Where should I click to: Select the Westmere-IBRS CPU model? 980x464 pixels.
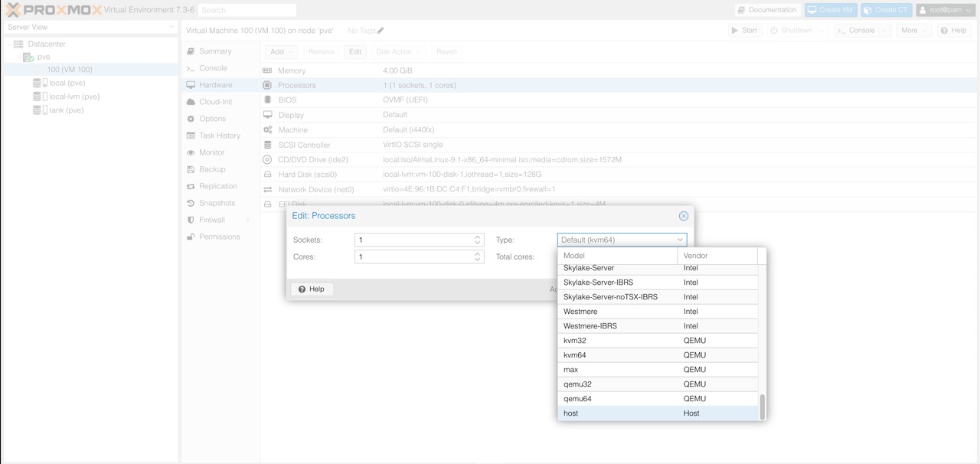[658, 326]
